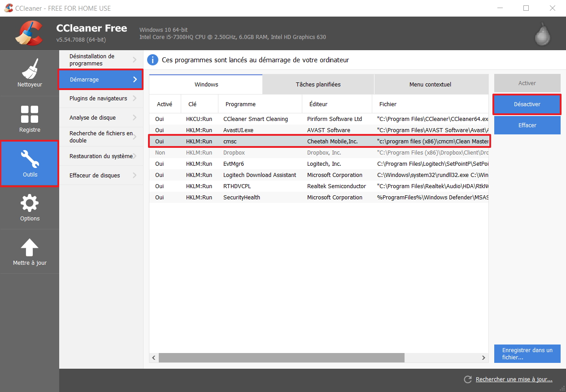Screen dimensions: 566x392
Task: Open Restauration du système
Action: [x=101, y=156]
